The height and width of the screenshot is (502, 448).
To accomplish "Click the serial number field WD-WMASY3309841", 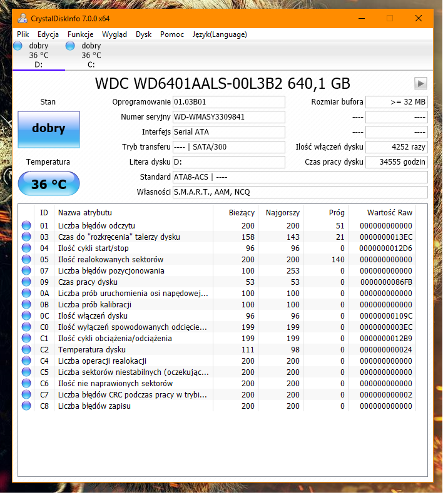I will [229, 117].
